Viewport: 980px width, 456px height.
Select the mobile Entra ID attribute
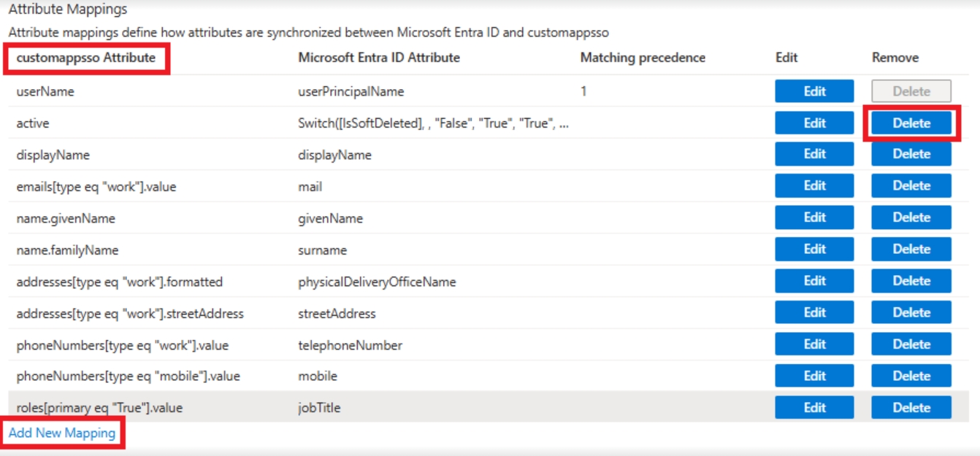click(318, 376)
